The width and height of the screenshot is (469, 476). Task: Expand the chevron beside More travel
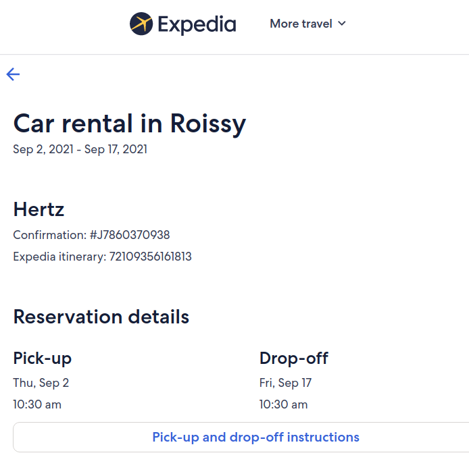(x=342, y=24)
